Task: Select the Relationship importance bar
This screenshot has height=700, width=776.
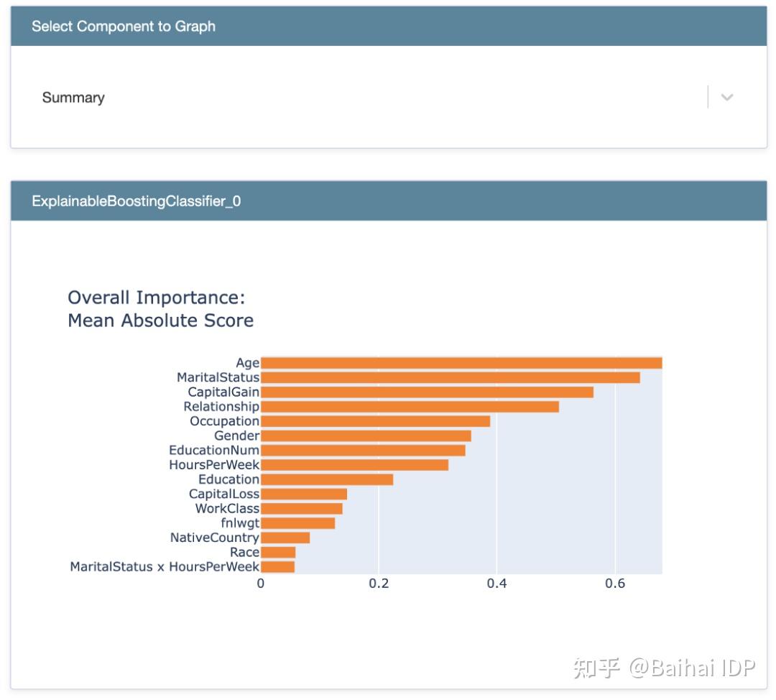Action: (410, 407)
